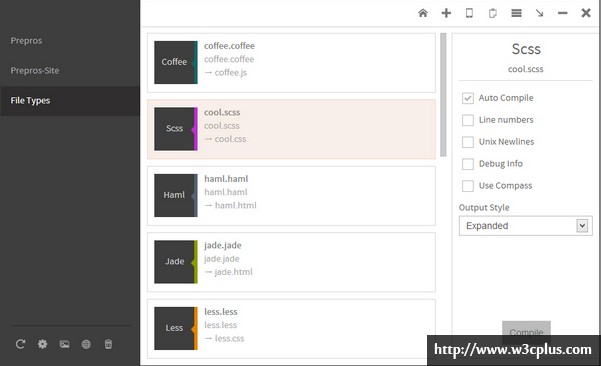The width and height of the screenshot is (601, 366).
Task: Click the refresh icon in sidebar footer
Action: [x=20, y=344]
